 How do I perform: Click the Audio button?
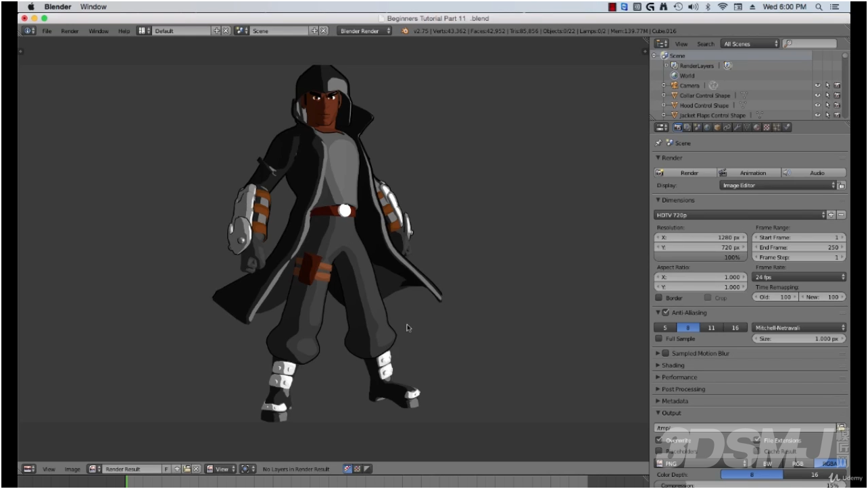[x=814, y=173]
